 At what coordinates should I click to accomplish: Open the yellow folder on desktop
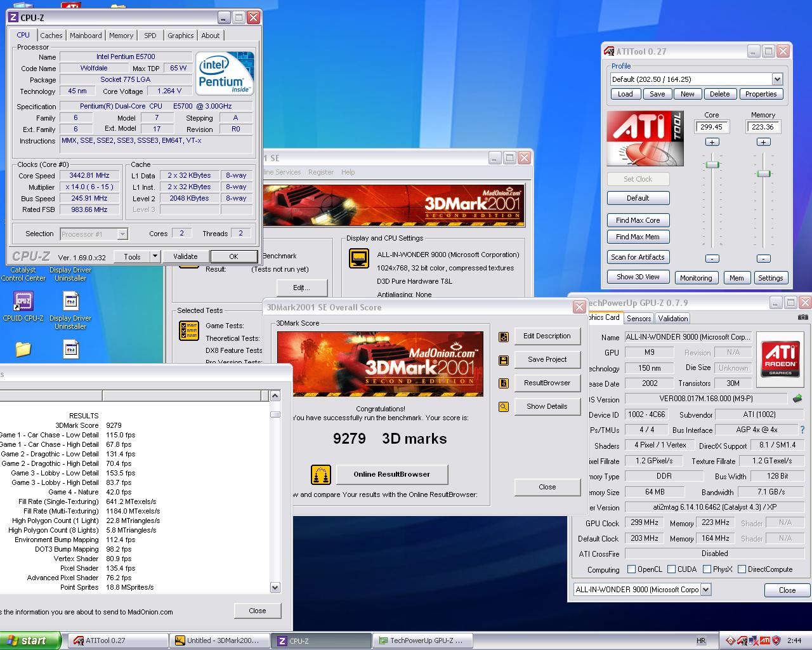pos(23,348)
